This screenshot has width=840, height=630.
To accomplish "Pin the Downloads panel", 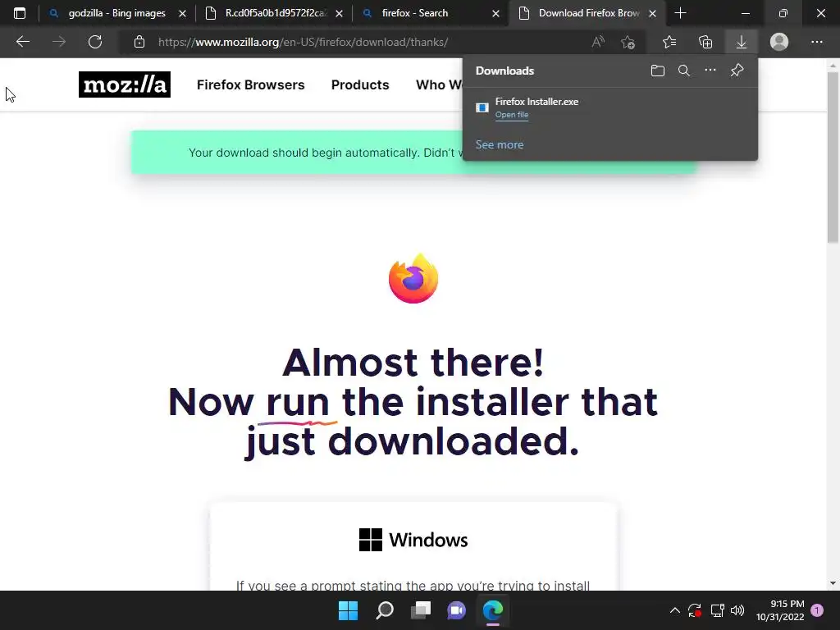I will click(737, 71).
